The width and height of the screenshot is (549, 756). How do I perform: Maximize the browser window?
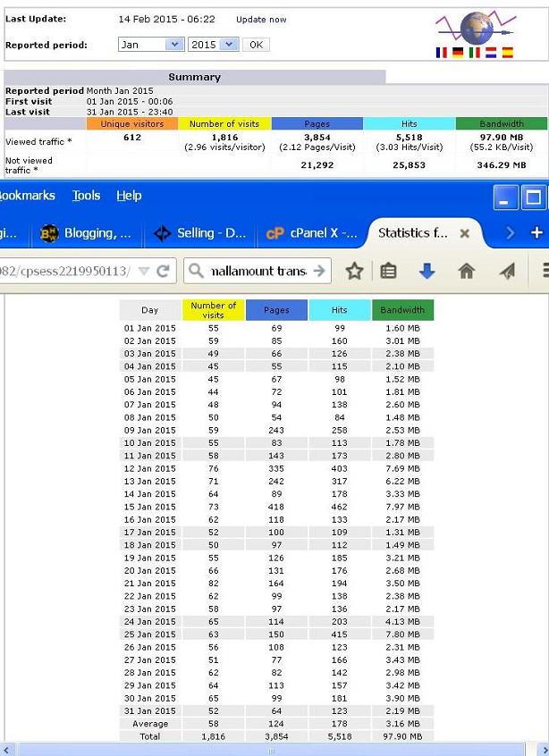pos(534,197)
